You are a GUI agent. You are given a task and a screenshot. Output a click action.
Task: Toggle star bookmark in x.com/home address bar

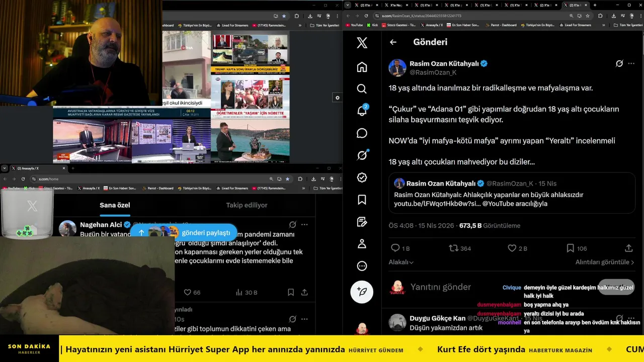click(287, 179)
